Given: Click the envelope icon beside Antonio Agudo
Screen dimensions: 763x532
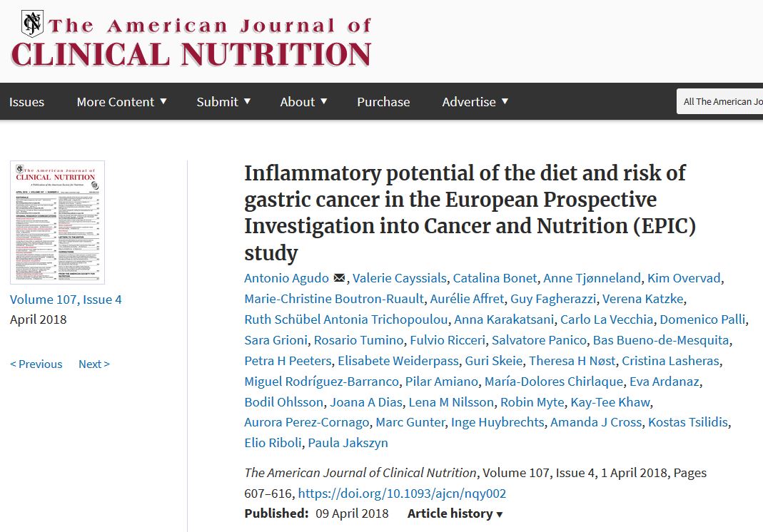Looking at the screenshot, I should (339, 278).
